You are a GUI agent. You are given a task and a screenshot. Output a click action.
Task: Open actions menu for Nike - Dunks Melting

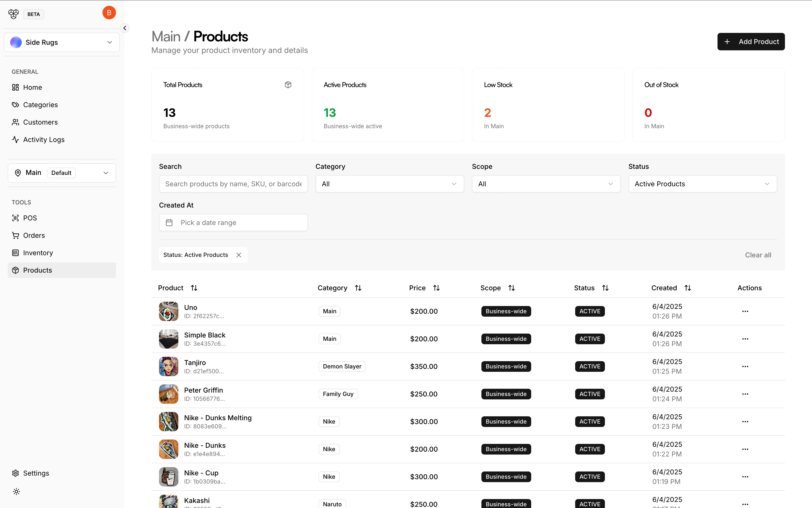point(745,422)
